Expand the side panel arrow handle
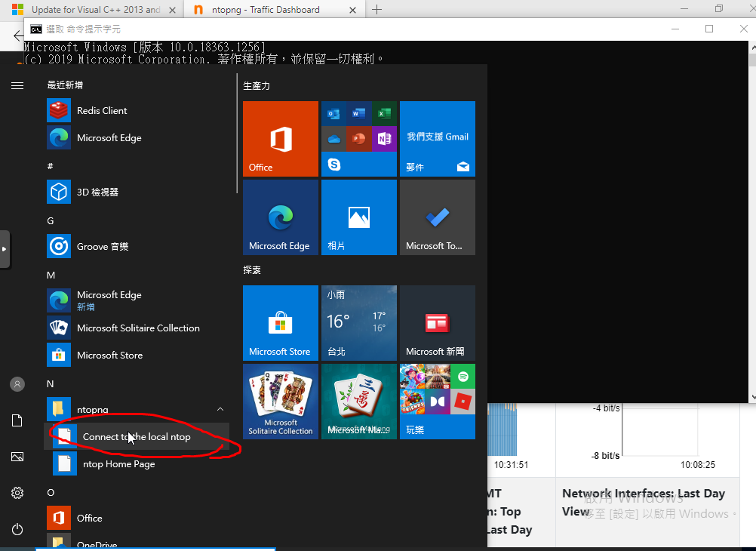The width and height of the screenshot is (756, 551). [x=5, y=249]
